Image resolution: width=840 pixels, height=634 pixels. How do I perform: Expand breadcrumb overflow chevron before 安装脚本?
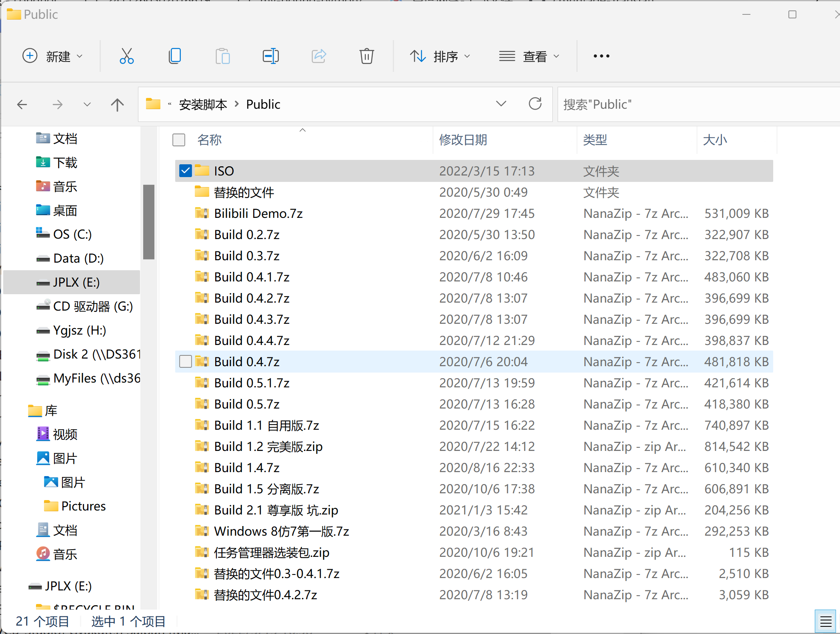coord(170,104)
